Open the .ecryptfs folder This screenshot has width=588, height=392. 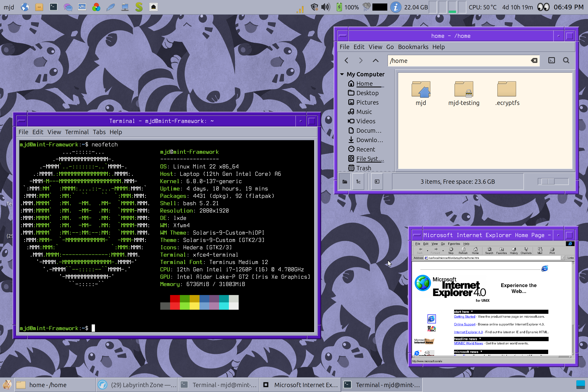pos(507,93)
